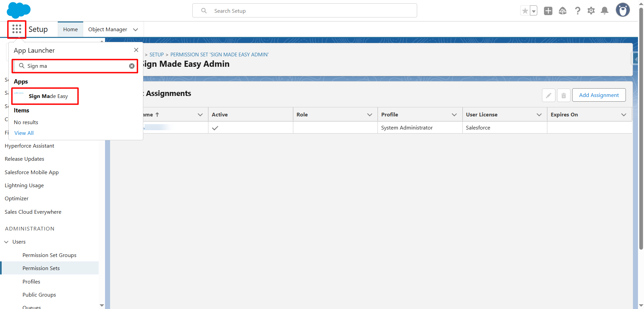
Task: Expand the Object Manager tab dropdown
Action: click(x=136, y=30)
